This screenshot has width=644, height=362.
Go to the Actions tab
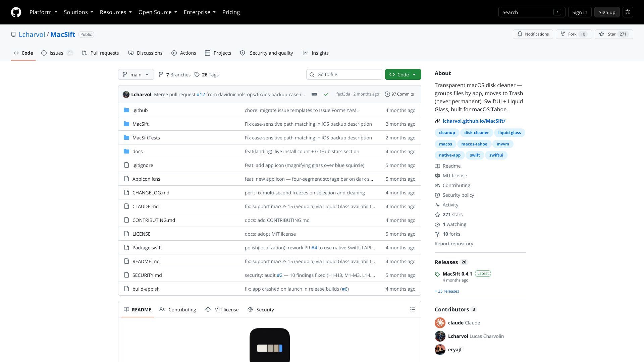183,53
